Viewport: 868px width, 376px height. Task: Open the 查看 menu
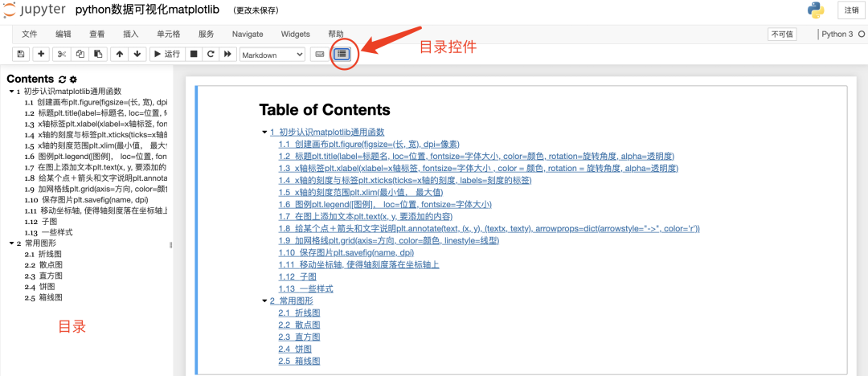point(97,35)
